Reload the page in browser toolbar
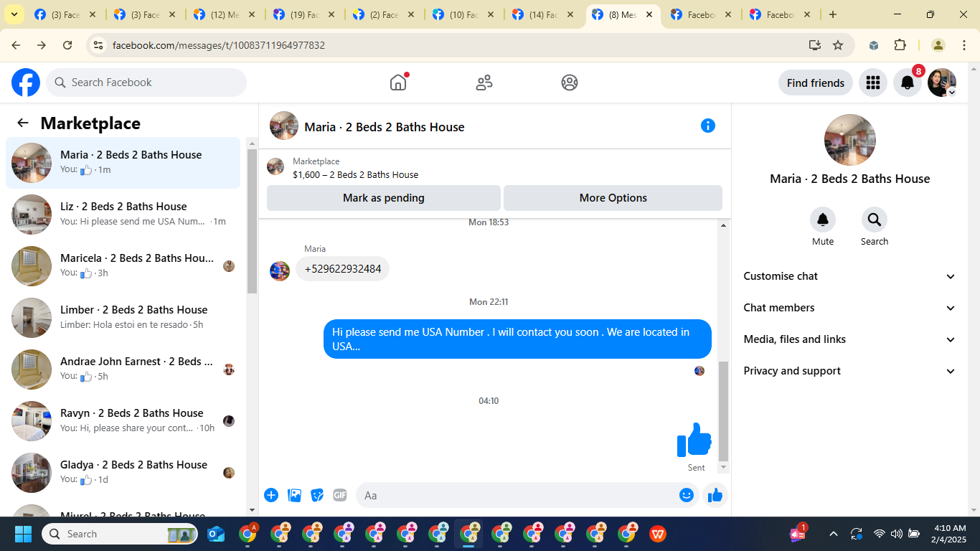 [67, 45]
